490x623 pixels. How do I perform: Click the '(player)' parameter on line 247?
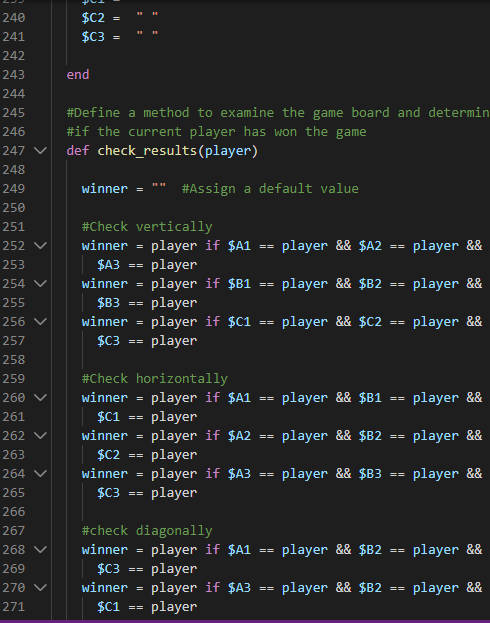(228, 151)
